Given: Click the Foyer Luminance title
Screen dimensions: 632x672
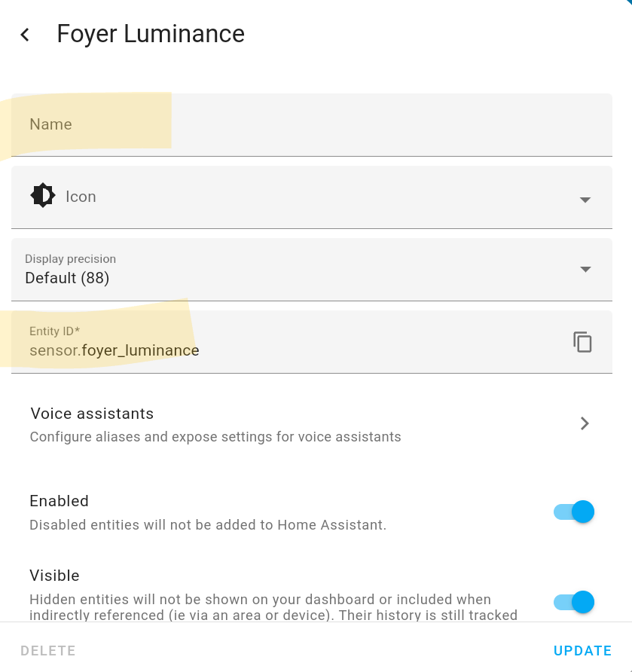Looking at the screenshot, I should 150,34.
